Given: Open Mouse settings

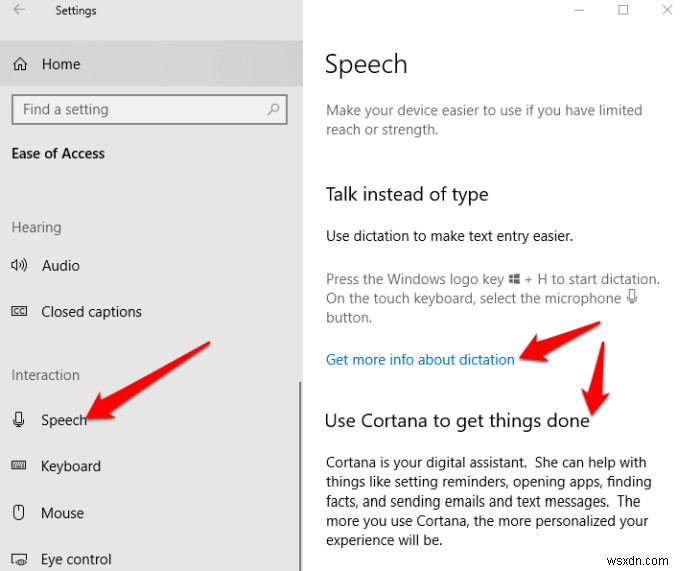Looking at the screenshot, I should [x=62, y=513].
